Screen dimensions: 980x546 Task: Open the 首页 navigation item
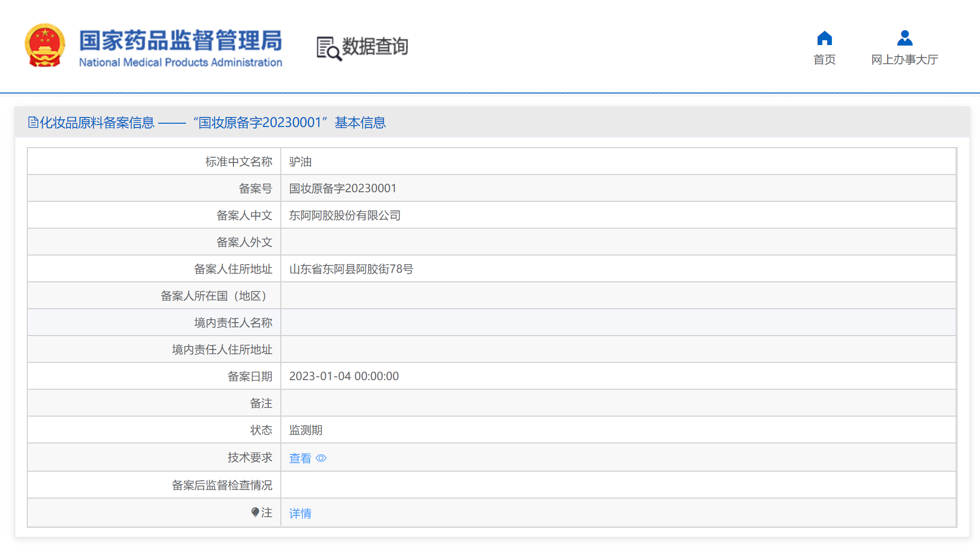(x=824, y=59)
